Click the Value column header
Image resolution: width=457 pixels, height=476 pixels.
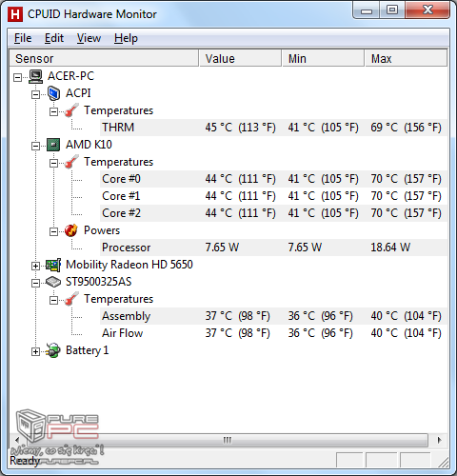(x=240, y=58)
